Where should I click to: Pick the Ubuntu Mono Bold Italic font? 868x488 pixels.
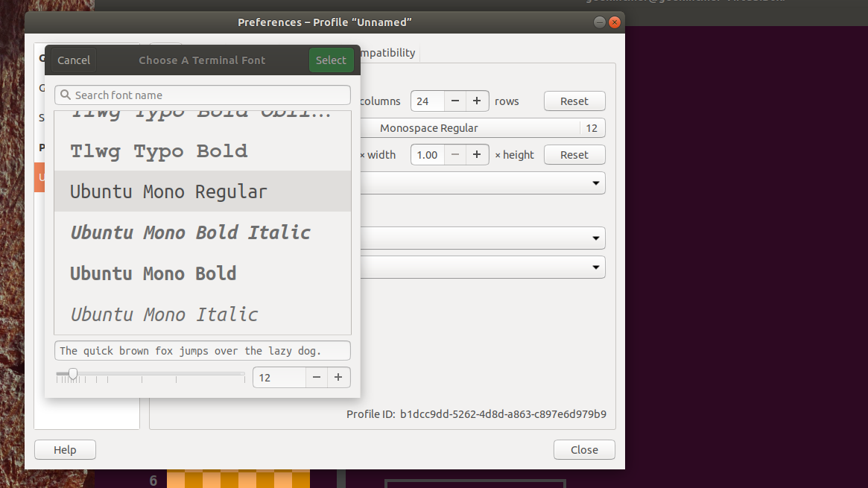click(x=190, y=232)
